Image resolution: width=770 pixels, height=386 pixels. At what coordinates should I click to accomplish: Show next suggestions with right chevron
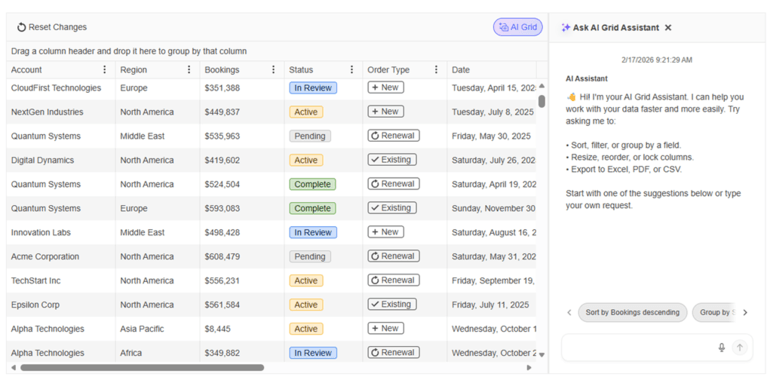(745, 312)
